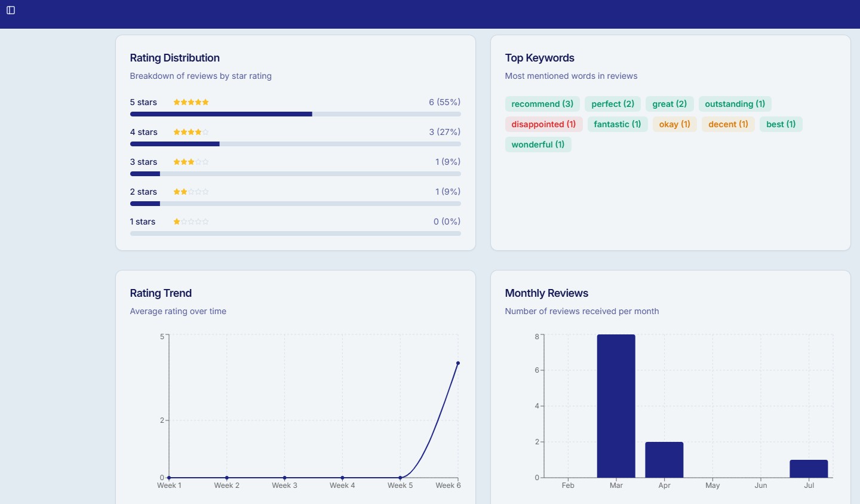This screenshot has width=860, height=504.
Task: Click the '2 stars' row label
Action: tap(143, 192)
